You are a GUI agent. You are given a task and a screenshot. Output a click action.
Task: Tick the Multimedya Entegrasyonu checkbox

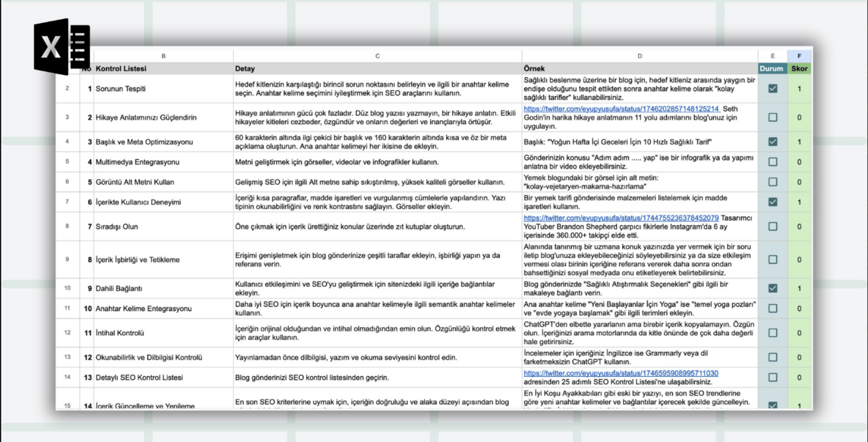(x=773, y=162)
